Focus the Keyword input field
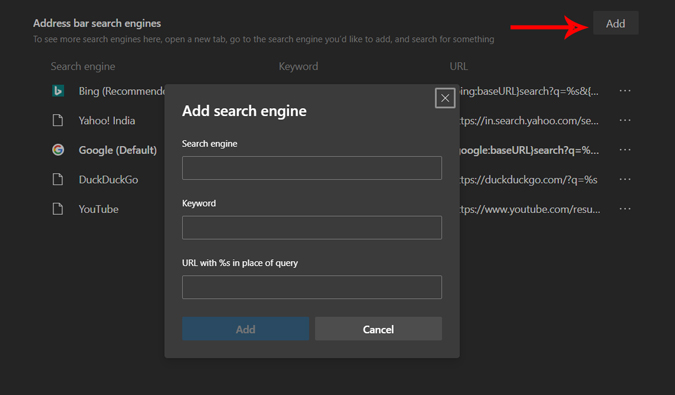 [312, 228]
